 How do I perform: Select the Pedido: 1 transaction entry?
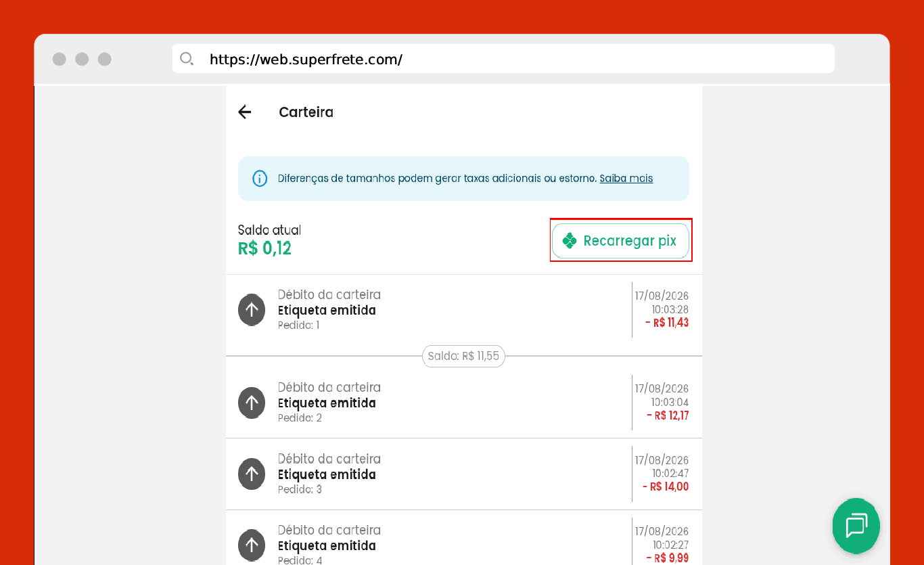click(464, 310)
